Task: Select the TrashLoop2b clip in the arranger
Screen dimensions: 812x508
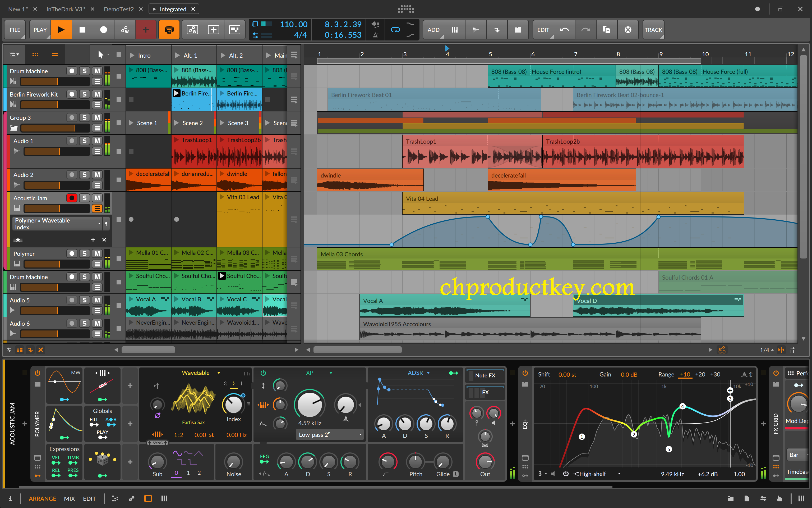Action: point(643,151)
